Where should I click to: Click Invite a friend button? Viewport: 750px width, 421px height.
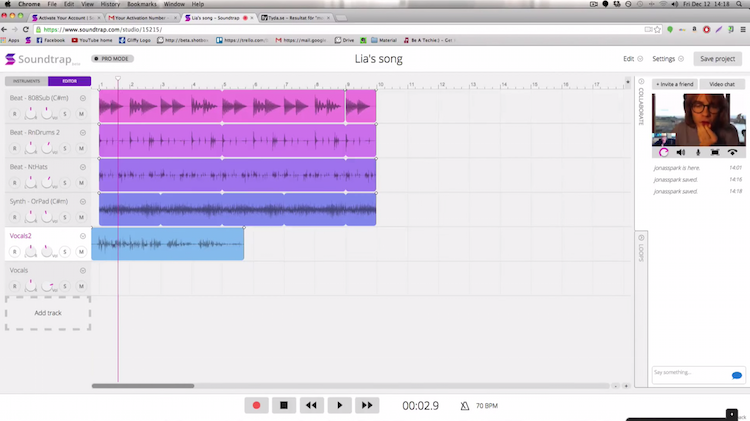[x=674, y=84]
